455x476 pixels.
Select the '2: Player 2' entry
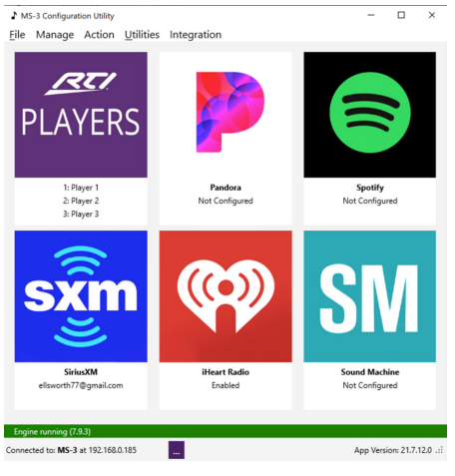click(x=81, y=201)
